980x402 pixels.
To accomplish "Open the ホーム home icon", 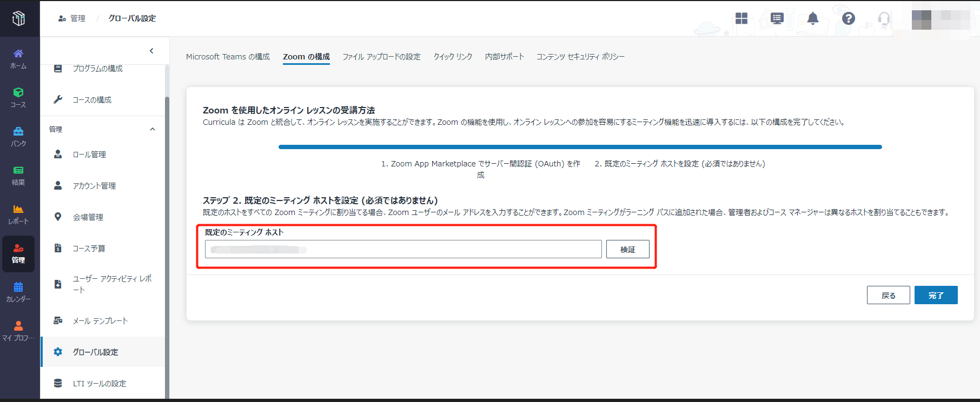I will (x=18, y=53).
